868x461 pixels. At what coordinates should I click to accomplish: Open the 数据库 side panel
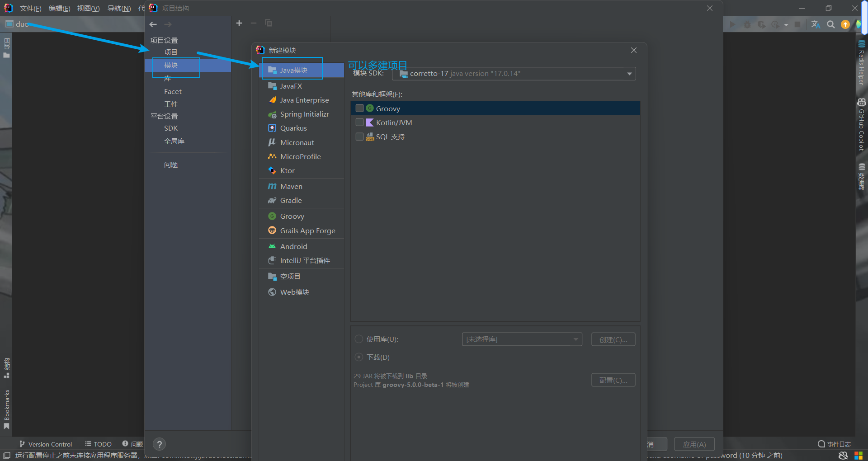(x=862, y=177)
